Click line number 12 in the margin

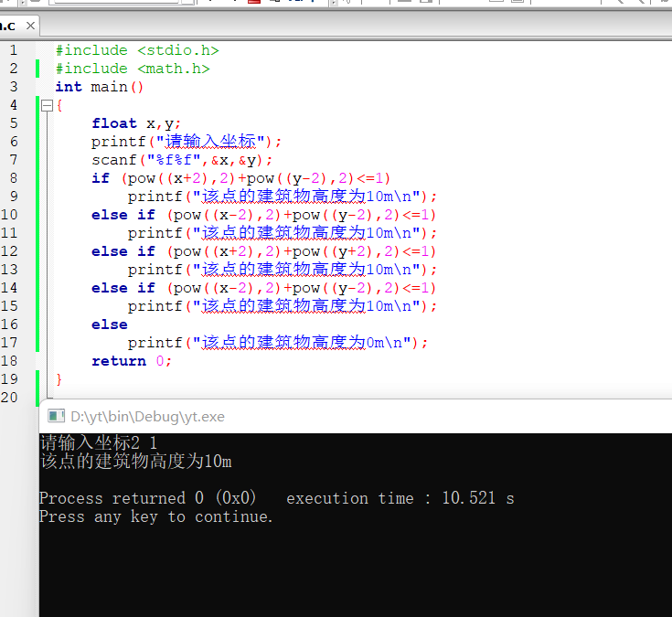[x=9, y=251]
